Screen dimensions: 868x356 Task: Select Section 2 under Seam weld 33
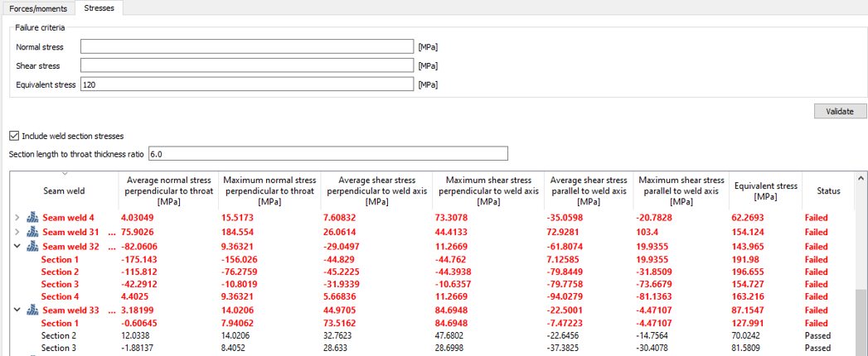[59, 335]
